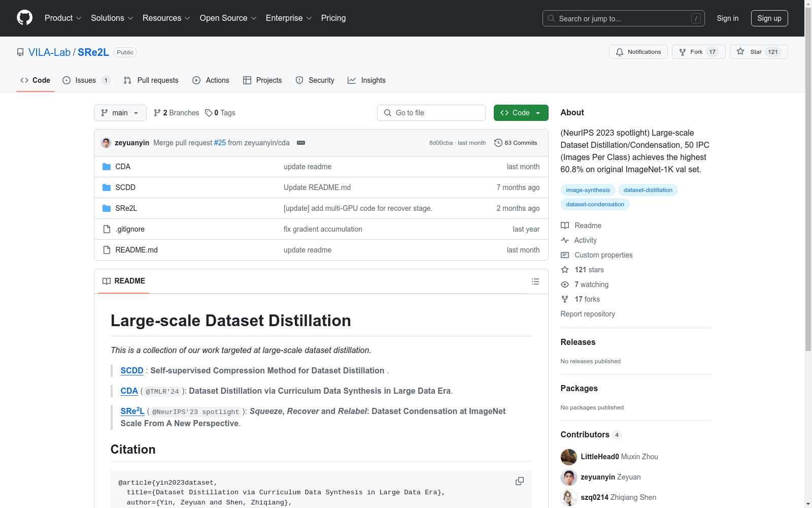Screen dimensions: 812x508
Task: Open the Resources dropdown
Action: (x=166, y=18)
